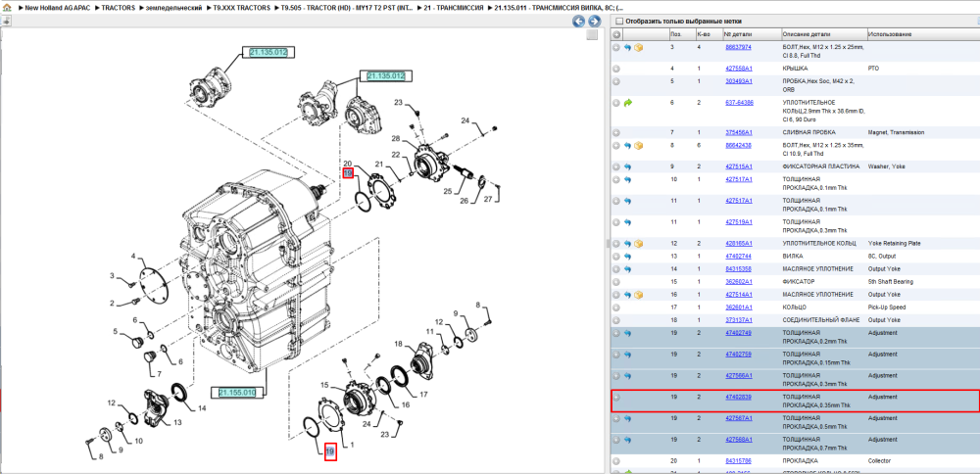Click the blue arrow icon for part 427515A1
Viewport: 980px width, 474px height.
[x=627, y=166]
